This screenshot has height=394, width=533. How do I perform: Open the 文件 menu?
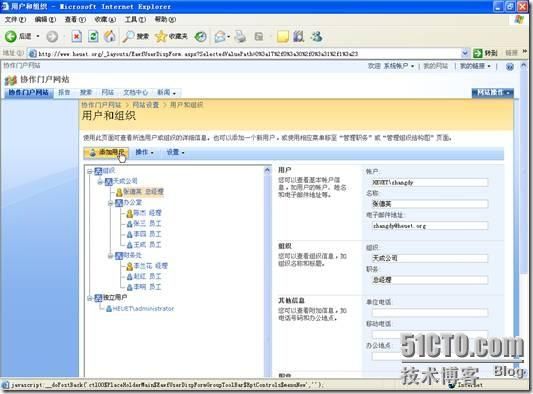15,19
